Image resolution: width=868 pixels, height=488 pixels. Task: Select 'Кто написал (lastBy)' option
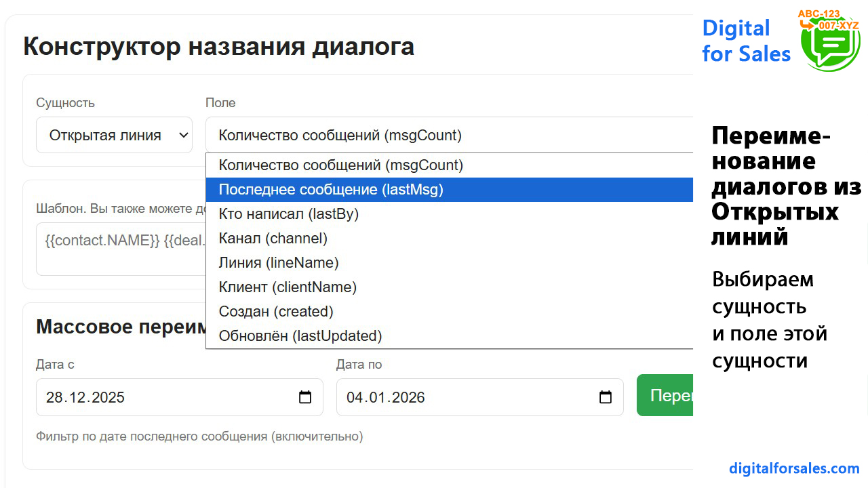coord(288,214)
